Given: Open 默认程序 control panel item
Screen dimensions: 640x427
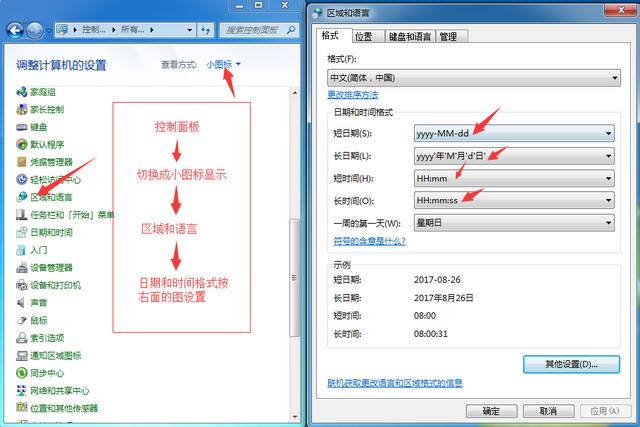Looking at the screenshot, I should click(x=46, y=144).
